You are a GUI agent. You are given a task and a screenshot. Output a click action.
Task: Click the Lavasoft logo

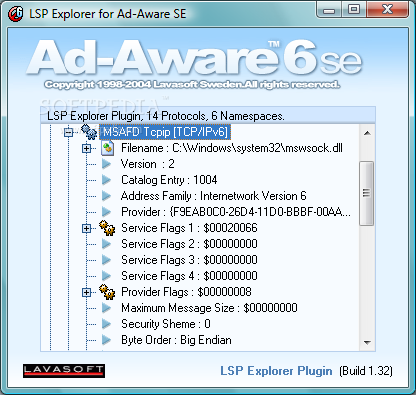point(64,371)
